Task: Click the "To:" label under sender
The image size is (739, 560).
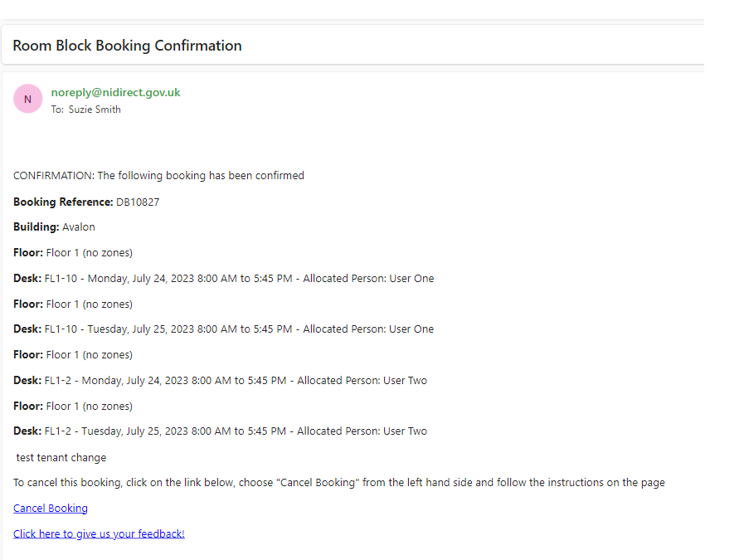Action: [57, 110]
